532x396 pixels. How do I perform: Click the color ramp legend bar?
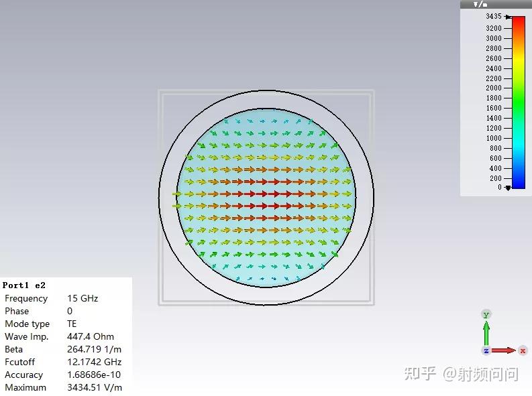pyautogui.click(x=518, y=102)
